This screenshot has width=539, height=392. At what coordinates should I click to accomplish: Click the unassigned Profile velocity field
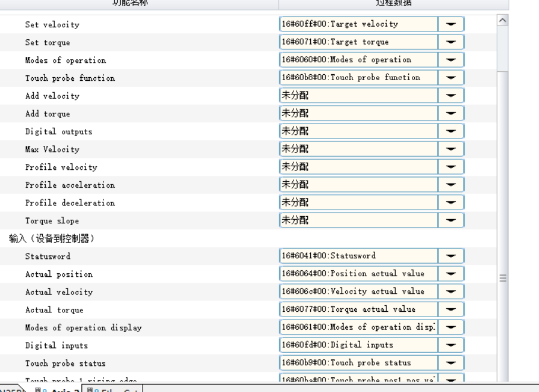click(358, 167)
